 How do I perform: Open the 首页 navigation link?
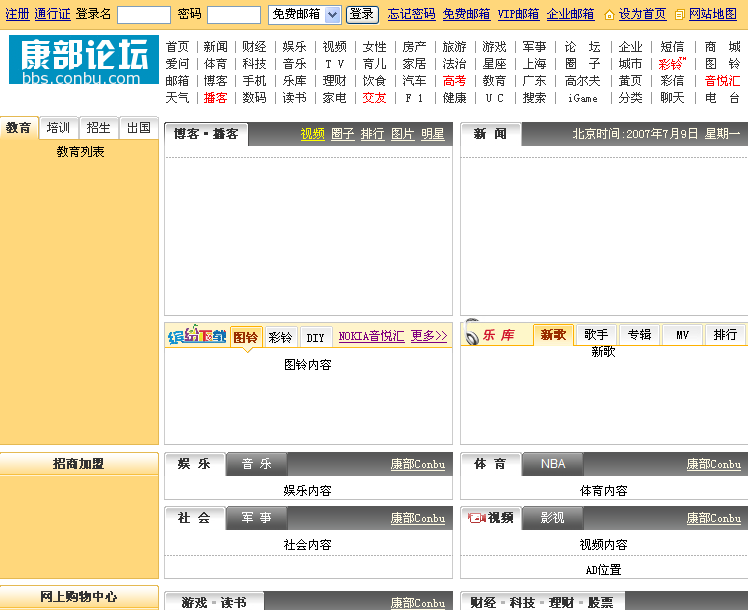click(x=177, y=47)
